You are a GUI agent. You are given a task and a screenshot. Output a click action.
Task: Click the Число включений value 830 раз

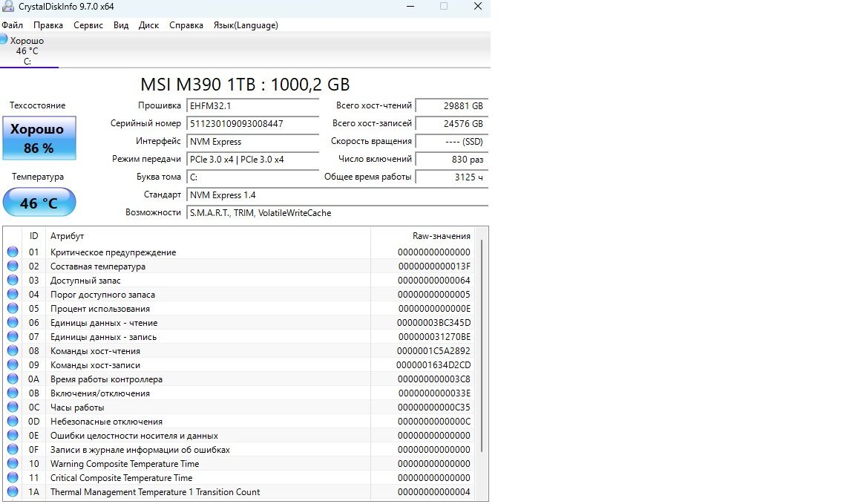click(x=451, y=160)
